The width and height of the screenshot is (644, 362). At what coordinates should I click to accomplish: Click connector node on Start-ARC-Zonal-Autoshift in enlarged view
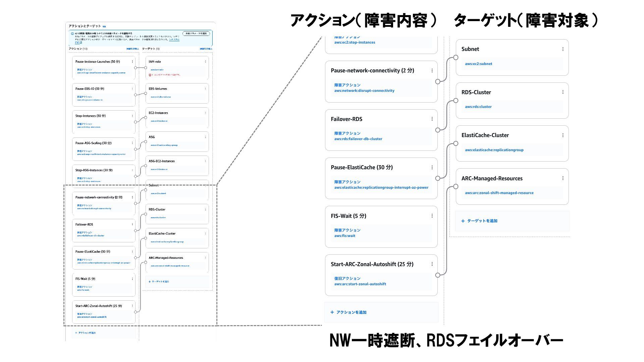click(x=438, y=275)
